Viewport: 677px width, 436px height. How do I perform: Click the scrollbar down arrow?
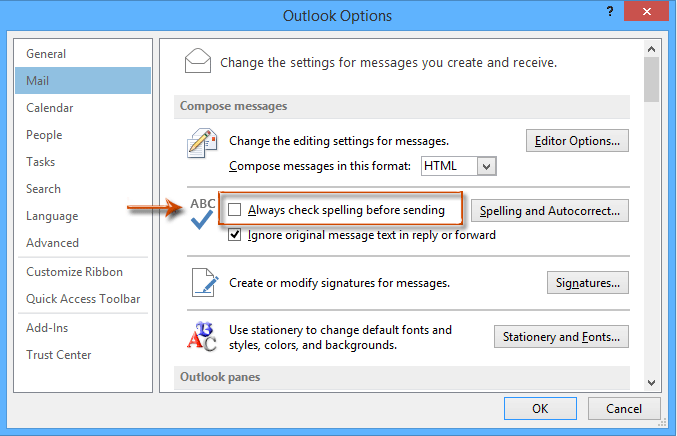[x=652, y=382]
